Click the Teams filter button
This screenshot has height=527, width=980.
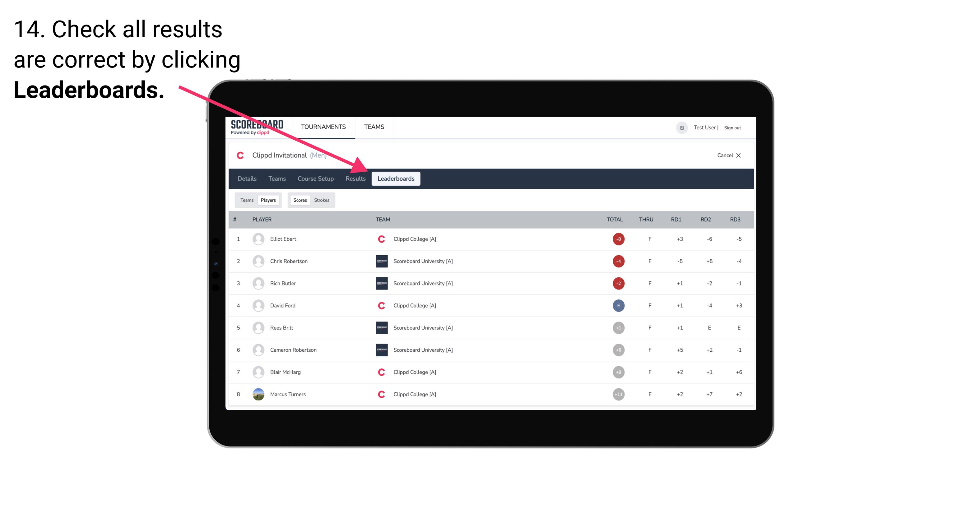247,199
